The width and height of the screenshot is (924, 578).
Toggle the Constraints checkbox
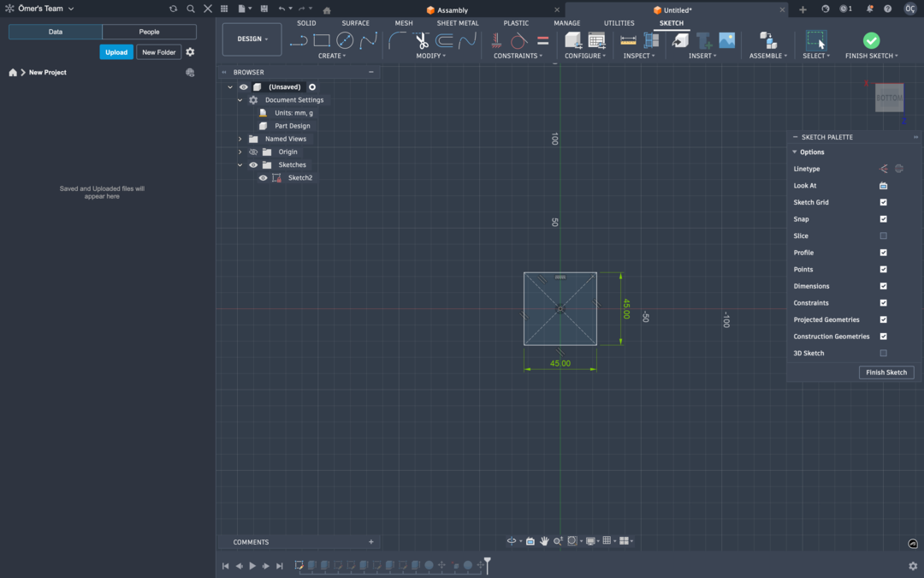(883, 302)
